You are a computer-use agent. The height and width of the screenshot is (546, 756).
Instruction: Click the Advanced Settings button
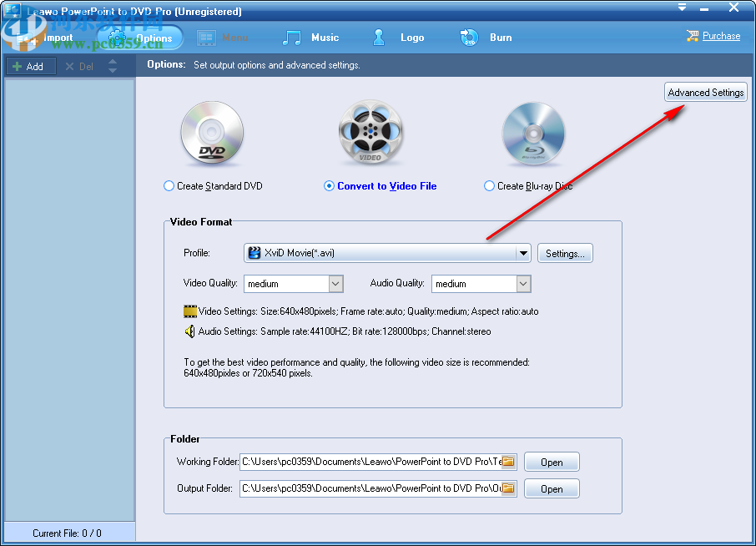[705, 92]
